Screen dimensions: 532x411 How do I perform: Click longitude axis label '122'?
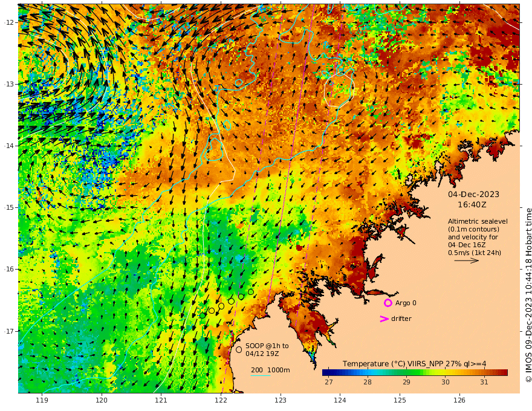tap(221, 401)
